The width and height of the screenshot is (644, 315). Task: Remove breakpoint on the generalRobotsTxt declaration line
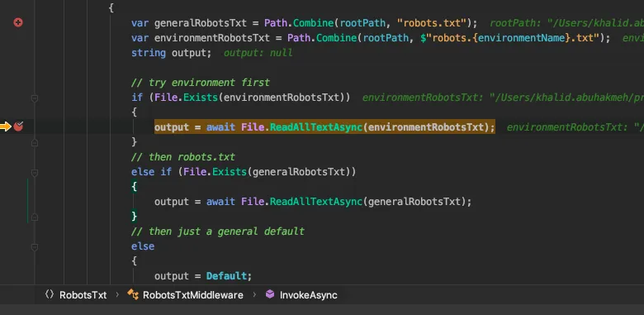(18, 22)
